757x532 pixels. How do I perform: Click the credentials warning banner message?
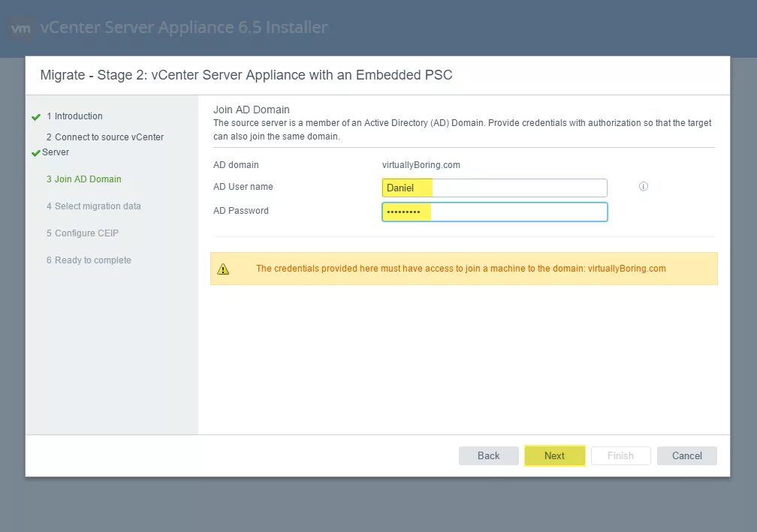(x=460, y=269)
